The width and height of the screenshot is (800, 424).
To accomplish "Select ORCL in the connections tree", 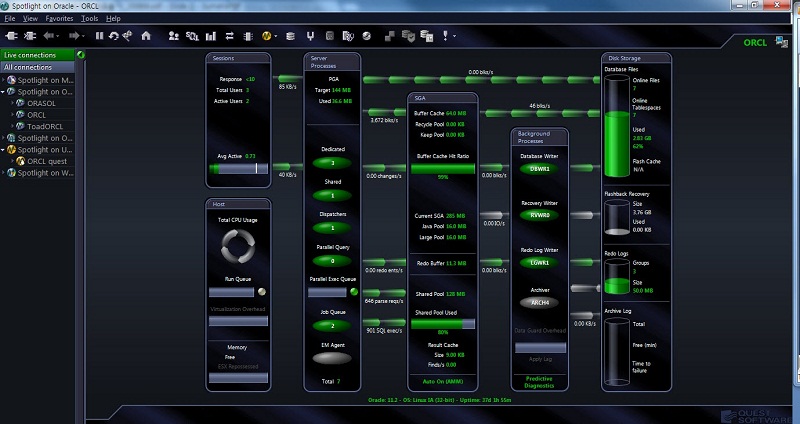I will (x=36, y=114).
